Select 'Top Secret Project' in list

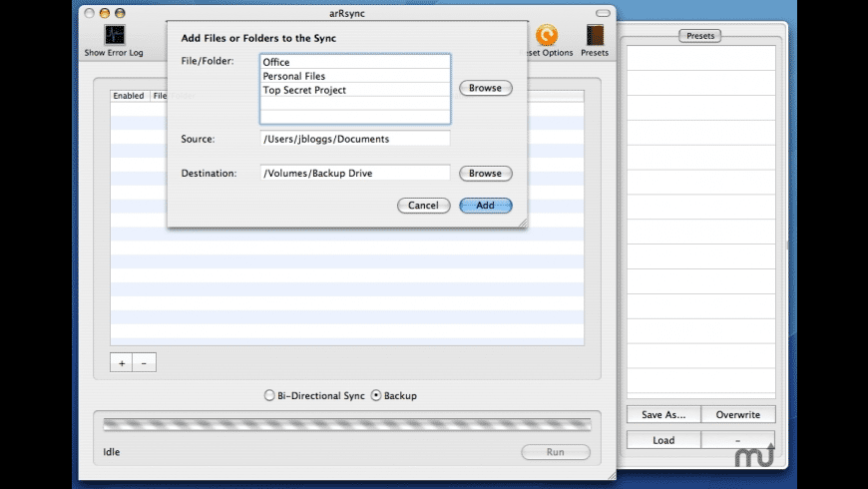(x=355, y=90)
